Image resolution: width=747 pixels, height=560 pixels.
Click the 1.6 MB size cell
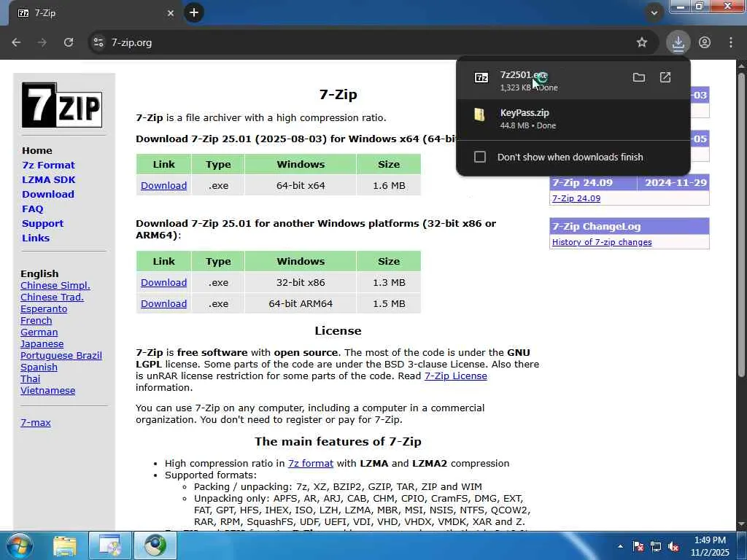[389, 186]
